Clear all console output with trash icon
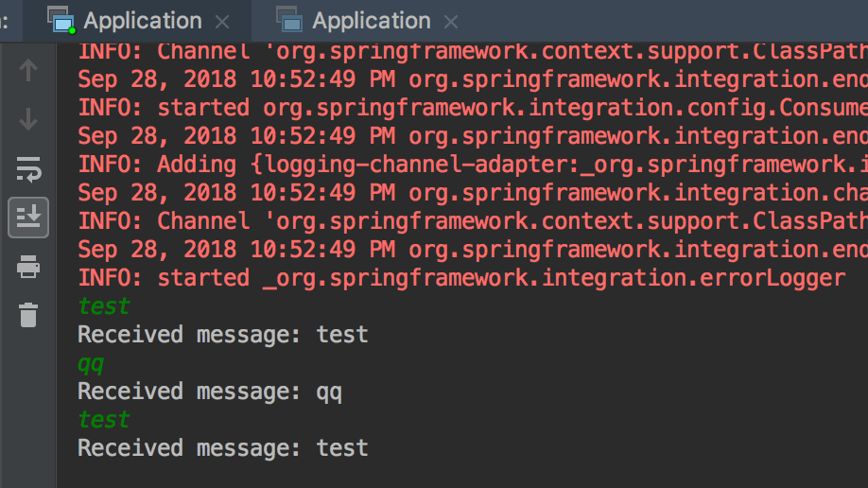The height and width of the screenshot is (488, 868). (x=28, y=315)
